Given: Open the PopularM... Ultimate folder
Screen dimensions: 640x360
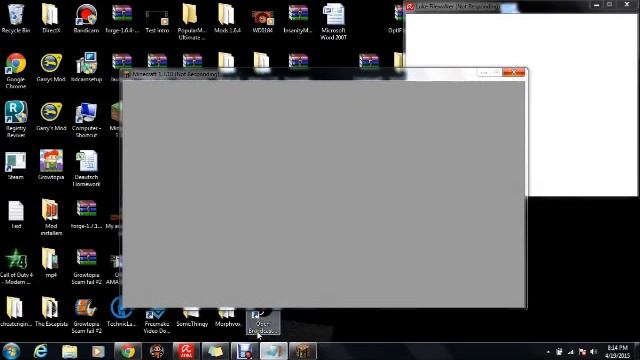Looking at the screenshot, I should (192, 21).
